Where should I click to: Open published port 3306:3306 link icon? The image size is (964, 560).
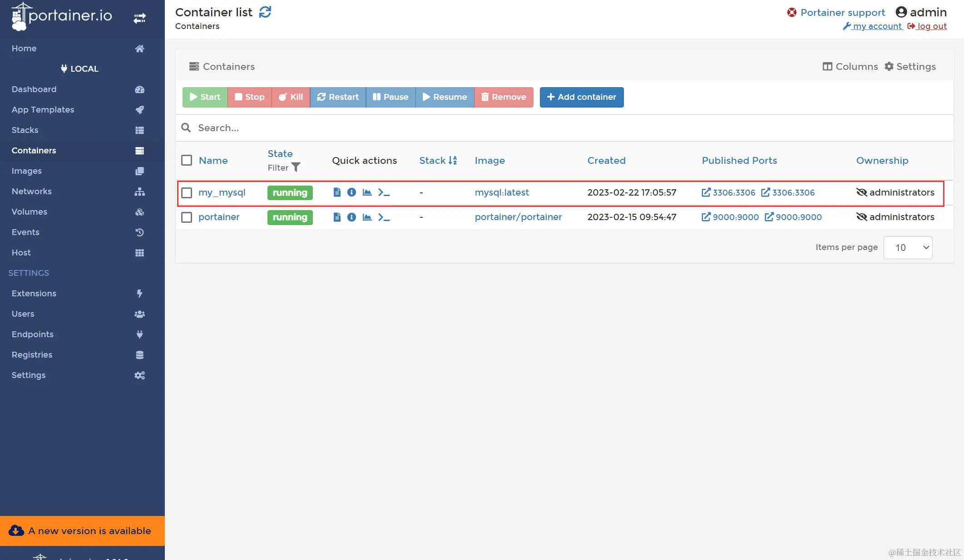(706, 192)
